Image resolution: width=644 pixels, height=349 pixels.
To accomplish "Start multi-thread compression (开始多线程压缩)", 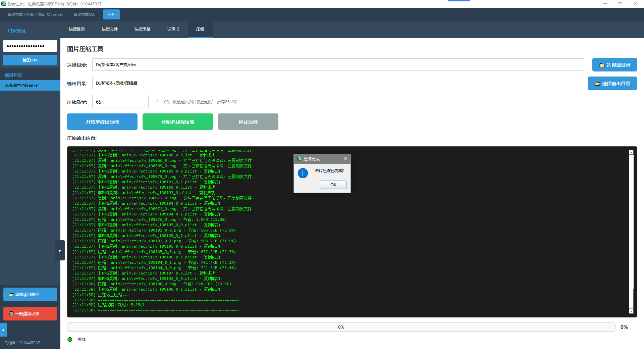I will (x=178, y=122).
